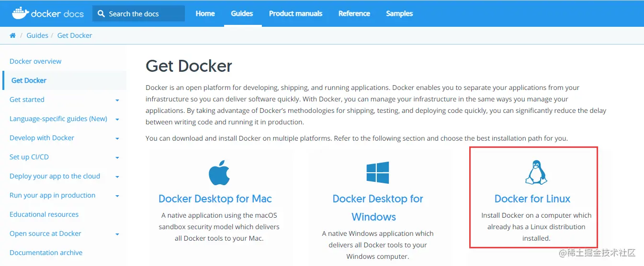Focus the Search the docs field
644x266 pixels.
(x=138, y=14)
